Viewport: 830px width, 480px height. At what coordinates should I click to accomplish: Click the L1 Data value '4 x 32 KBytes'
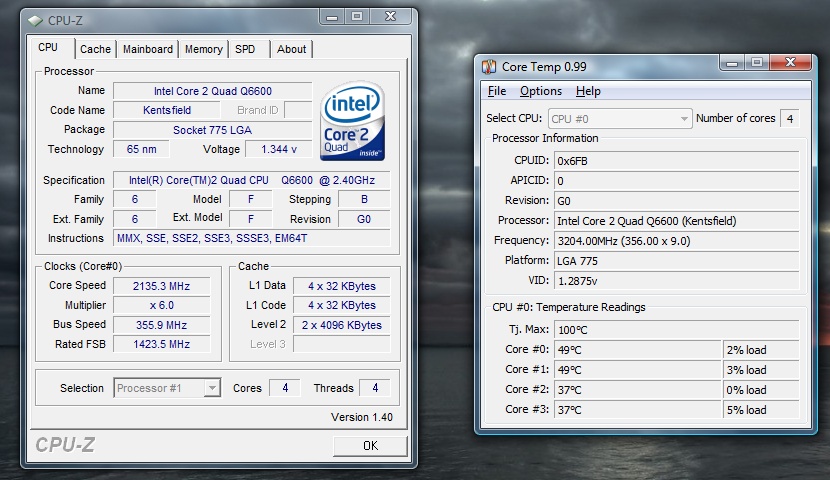(x=342, y=286)
